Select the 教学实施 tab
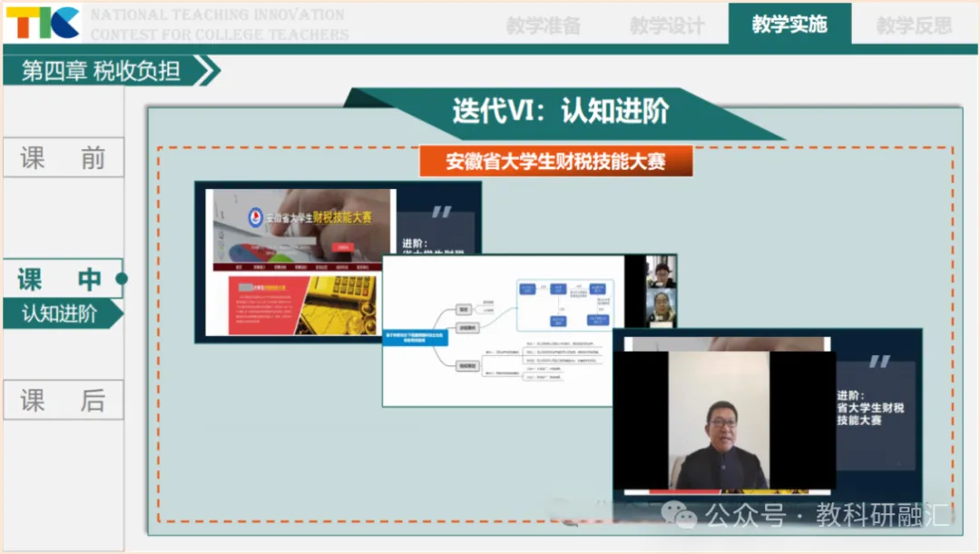This screenshot has width=980, height=554. click(x=789, y=24)
